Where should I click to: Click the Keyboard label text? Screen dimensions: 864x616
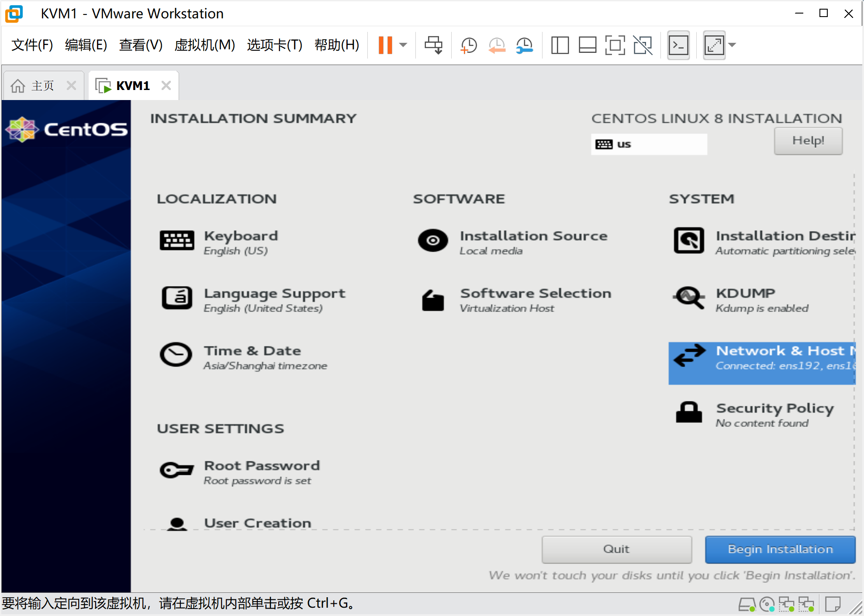[241, 236]
